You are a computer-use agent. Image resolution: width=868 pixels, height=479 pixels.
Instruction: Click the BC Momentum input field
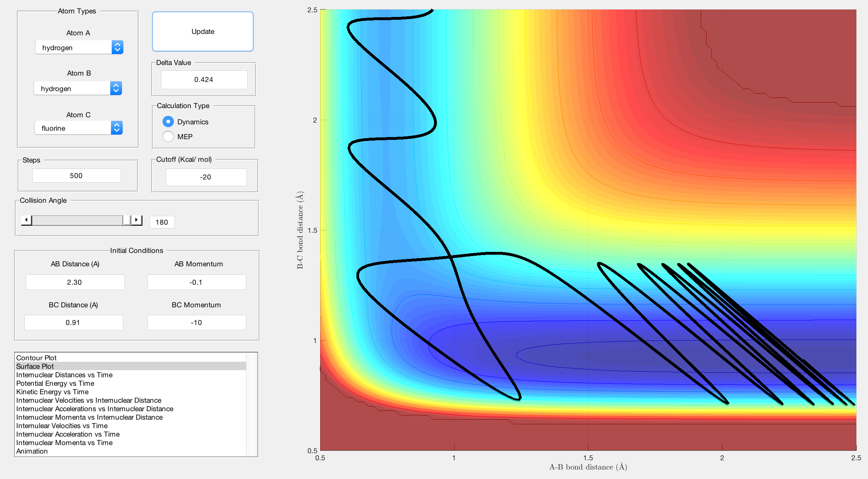(x=197, y=323)
